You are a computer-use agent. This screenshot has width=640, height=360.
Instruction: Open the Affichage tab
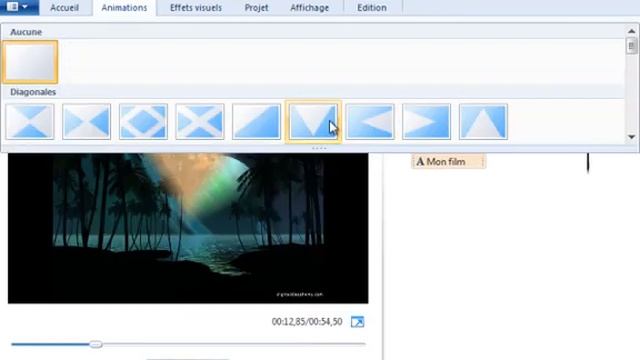pos(309,8)
